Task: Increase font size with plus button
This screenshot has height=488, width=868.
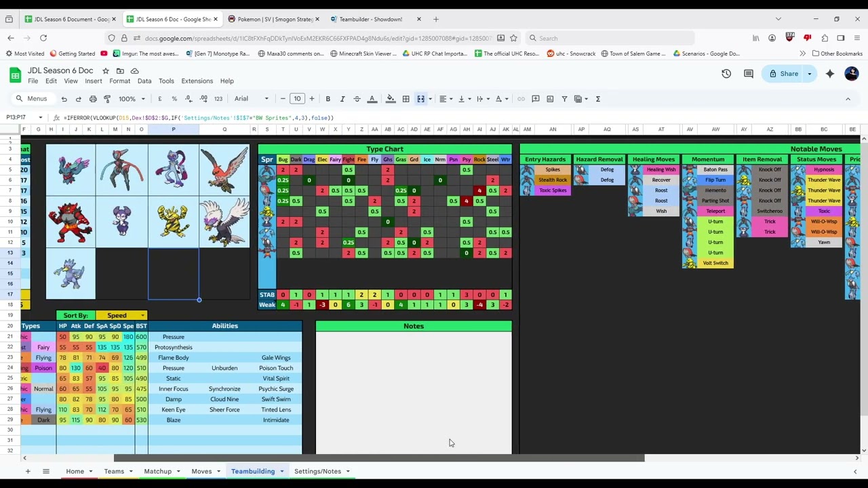Action: point(312,99)
